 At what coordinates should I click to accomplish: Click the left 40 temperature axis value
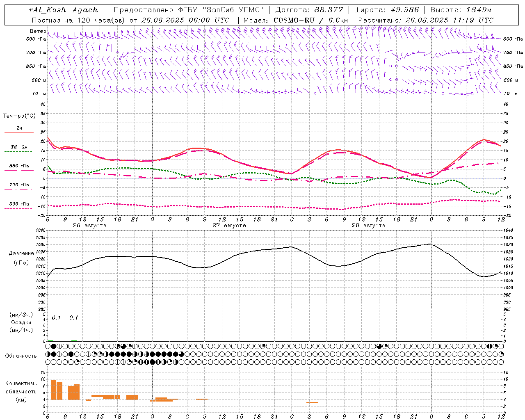[43, 104]
